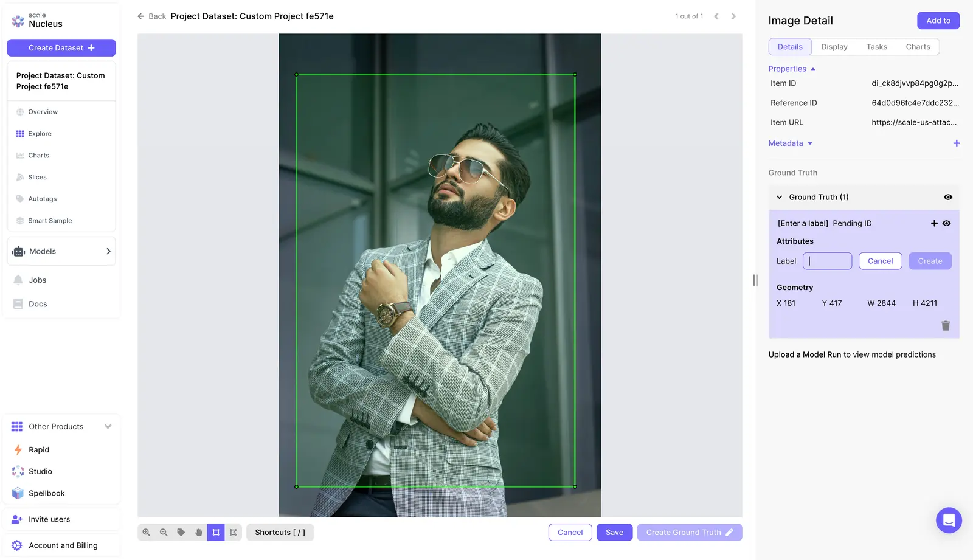Delete the annotation with the trash icon
Screen dimensions: 973x560
946,326
